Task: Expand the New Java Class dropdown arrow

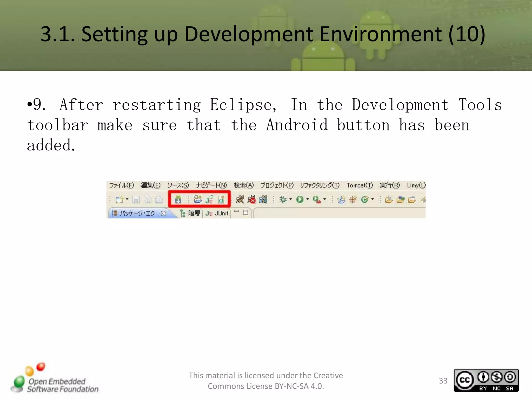Action: pos(373,199)
